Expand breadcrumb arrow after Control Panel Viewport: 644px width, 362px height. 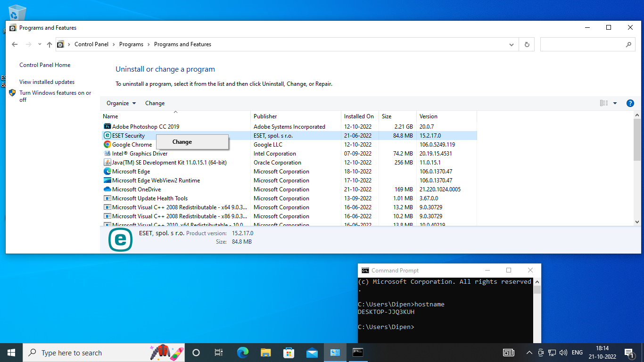tap(114, 44)
